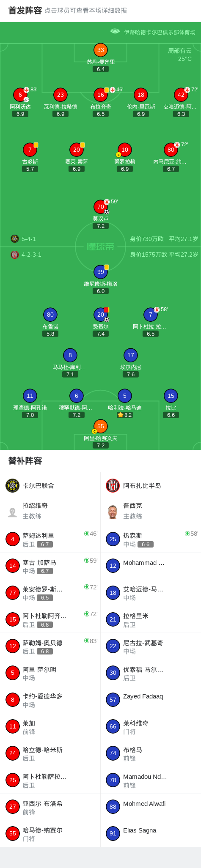View coach 普西克 profile photo
The height and width of the screenshot is (868, 201).
[x=113, y=512]
